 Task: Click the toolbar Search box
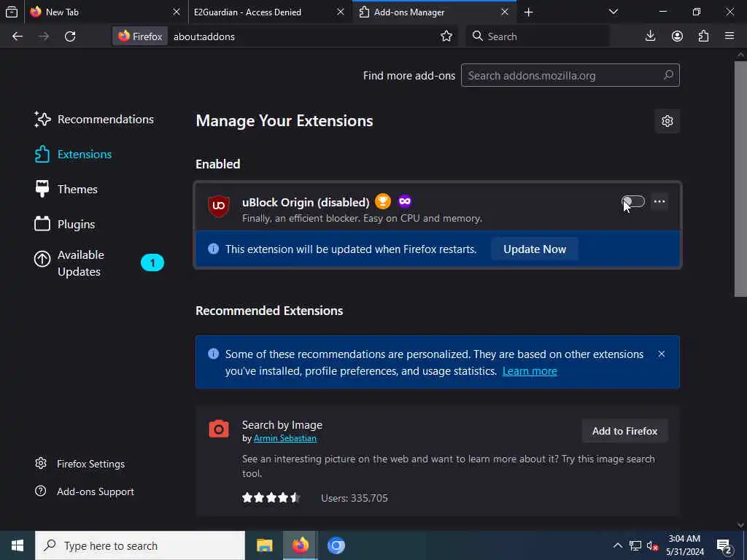[x=536, y=36]
